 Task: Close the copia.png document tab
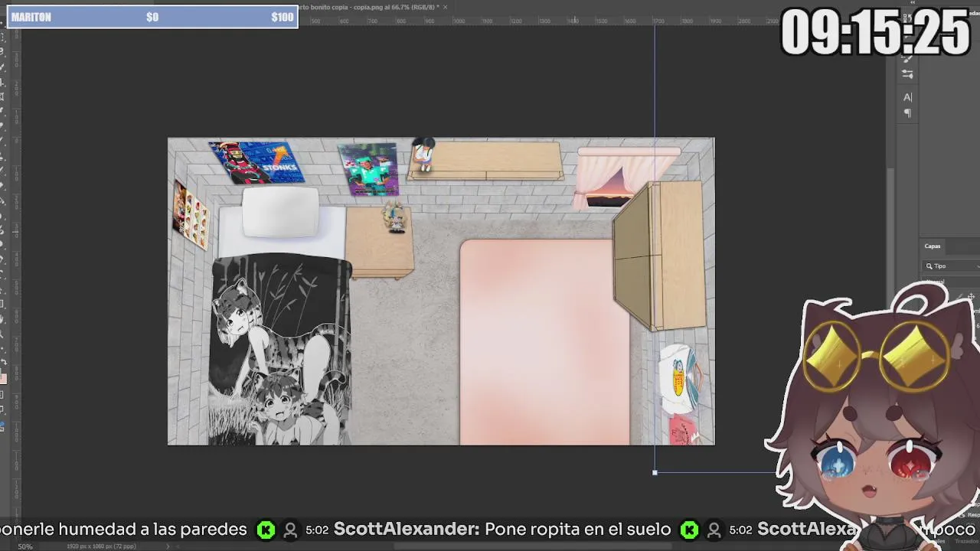pyautogui.click(x=445, y=7)
